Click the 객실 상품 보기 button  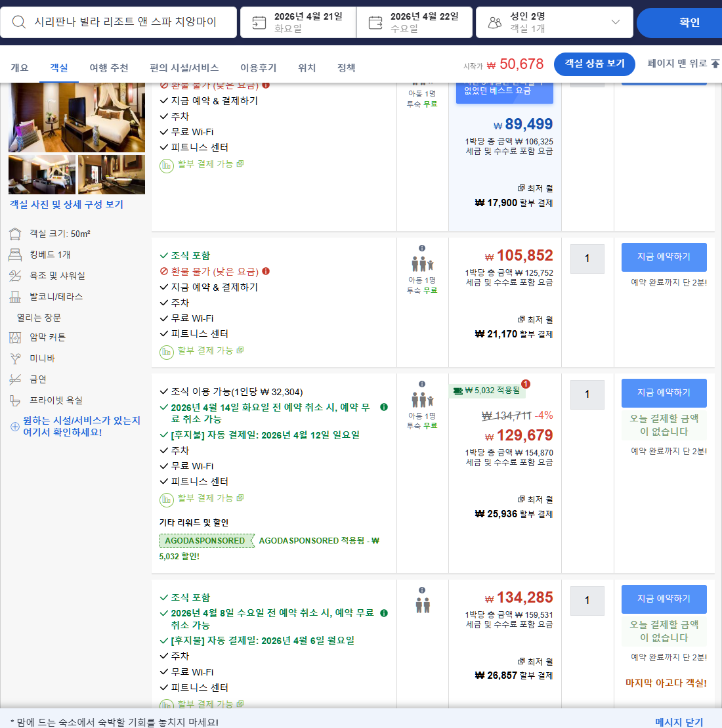pos(594,64)
